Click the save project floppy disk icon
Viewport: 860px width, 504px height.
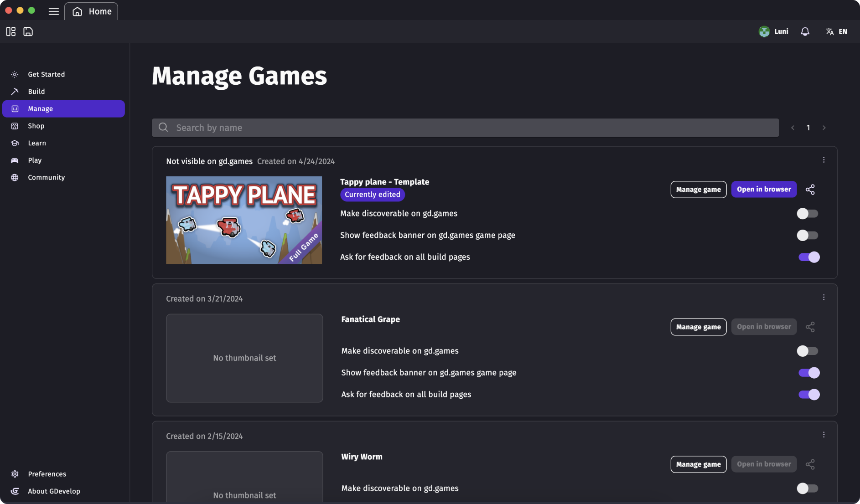(x=28, y=31)
